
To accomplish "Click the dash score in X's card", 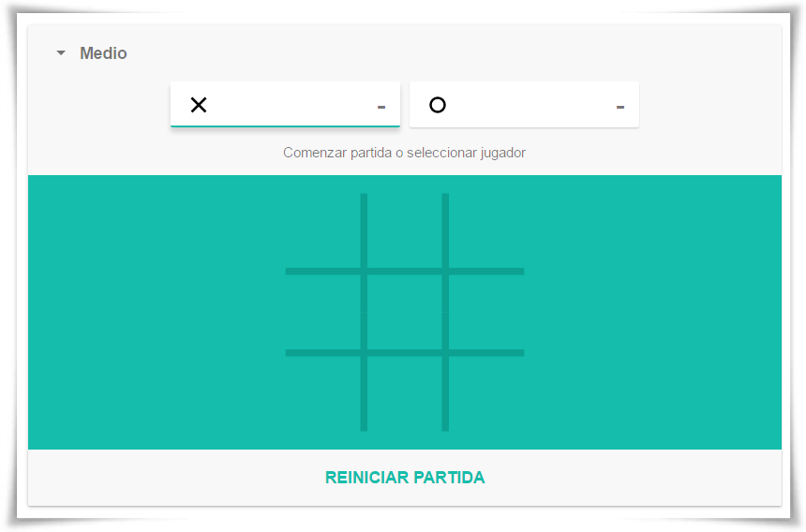I will point(381,107).
